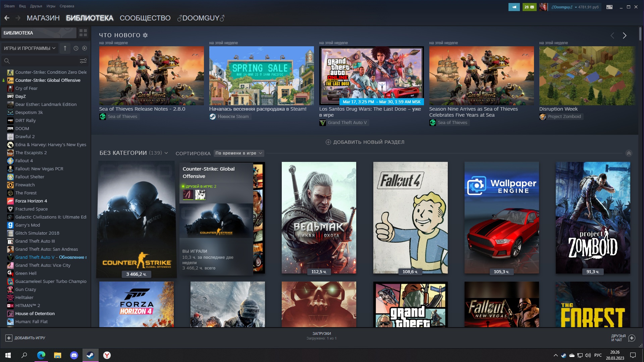
Task: Open the sort order dropdown
Action: click(239, 153)
